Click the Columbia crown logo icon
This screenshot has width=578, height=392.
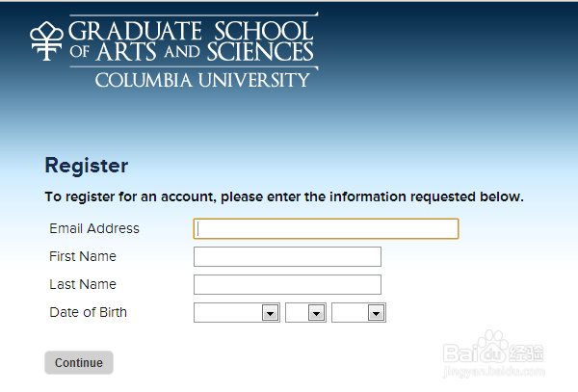click(46, 40)
